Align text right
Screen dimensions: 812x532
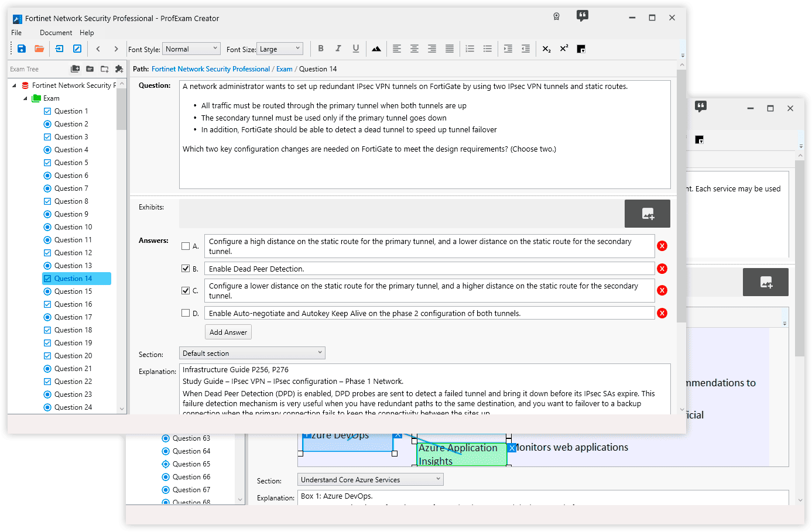[x=432, y=49]
